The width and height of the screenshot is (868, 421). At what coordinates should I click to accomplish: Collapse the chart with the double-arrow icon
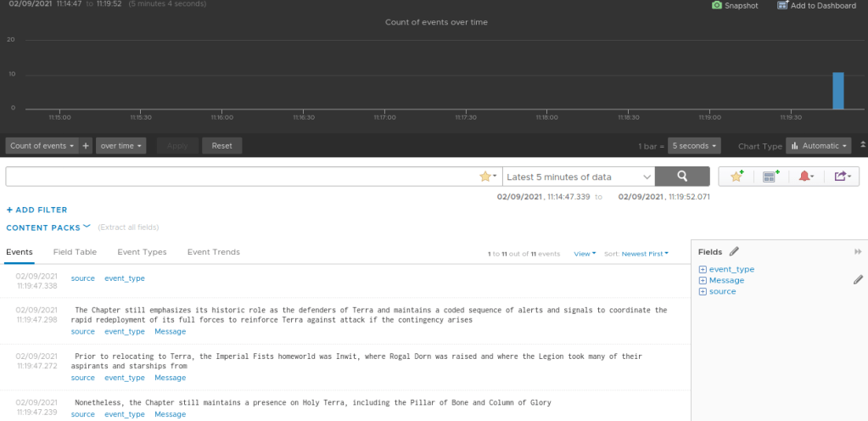click(862, 144)
